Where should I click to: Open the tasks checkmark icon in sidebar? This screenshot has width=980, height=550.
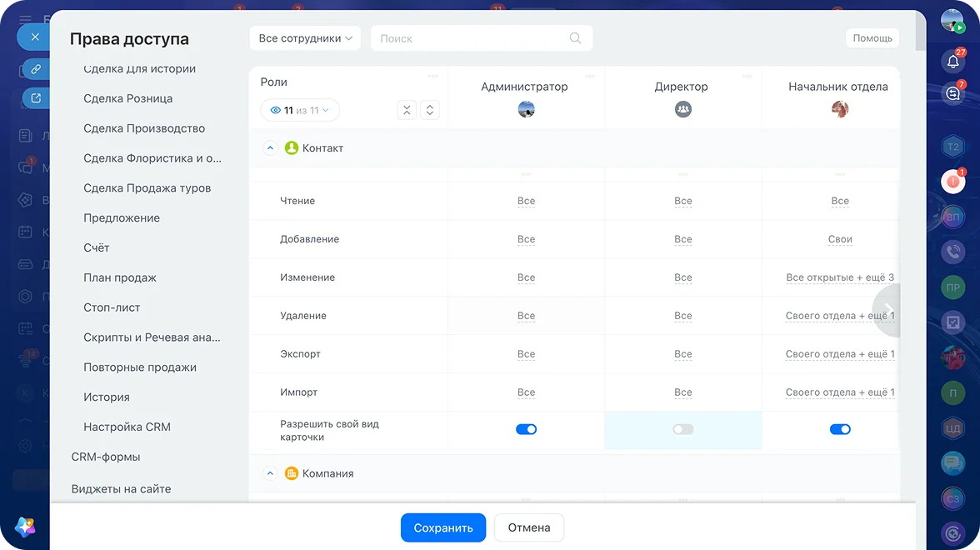tap(953, 322)
